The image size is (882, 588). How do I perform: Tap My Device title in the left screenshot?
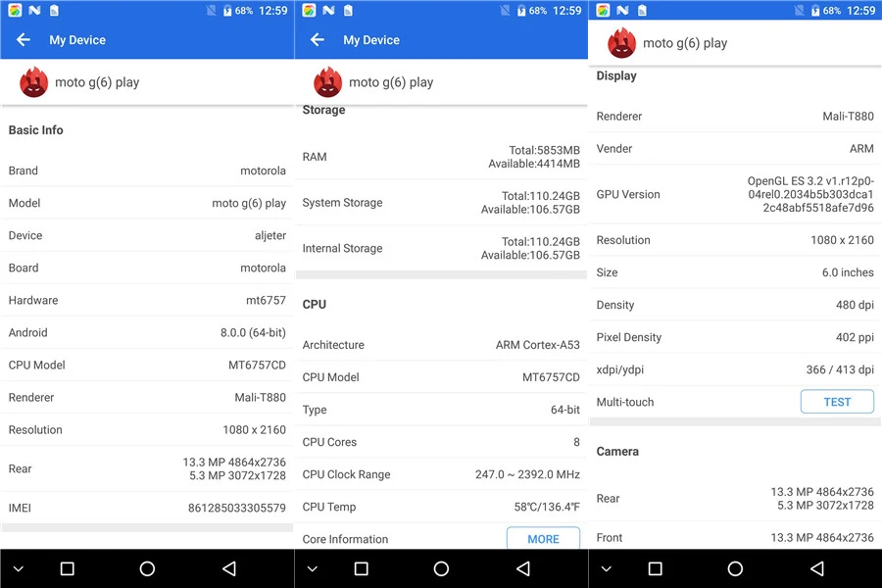click(77, 40)
